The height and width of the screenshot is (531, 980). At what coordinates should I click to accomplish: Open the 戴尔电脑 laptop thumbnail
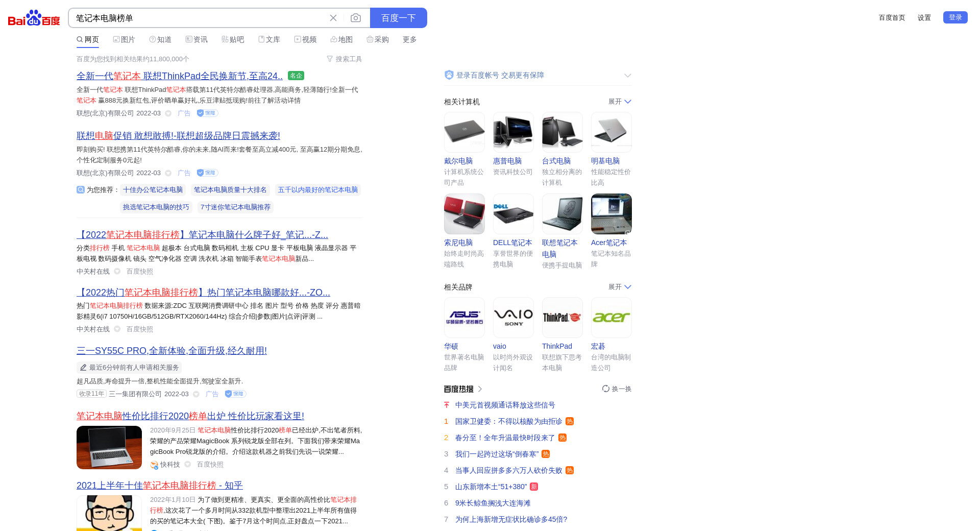pyautogui.click(x=464, y=132)
